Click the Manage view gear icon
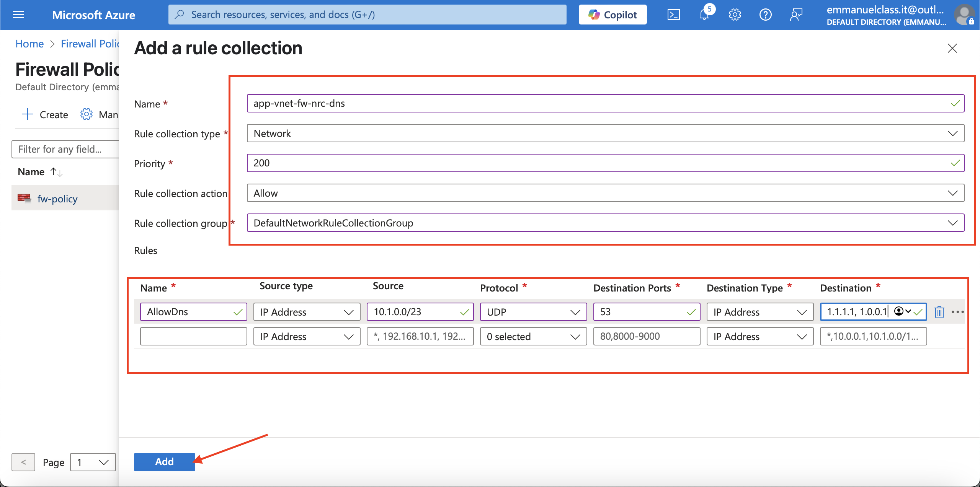 pos(87,114)
